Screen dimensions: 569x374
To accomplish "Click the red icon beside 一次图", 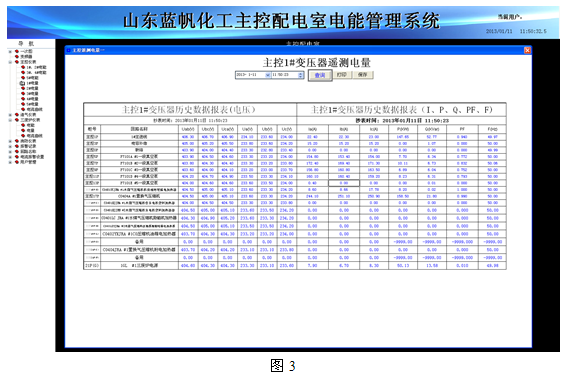I will coord(17,52).
